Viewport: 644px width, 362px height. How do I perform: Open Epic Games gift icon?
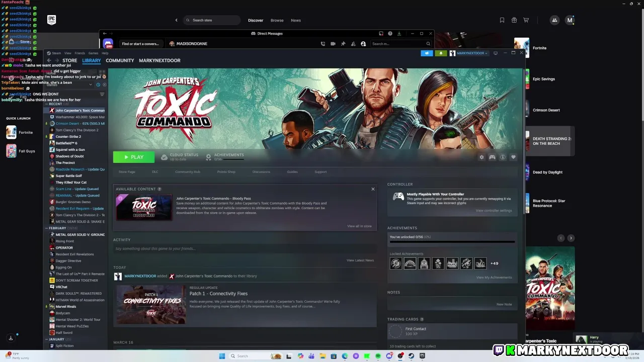[514, 20]
